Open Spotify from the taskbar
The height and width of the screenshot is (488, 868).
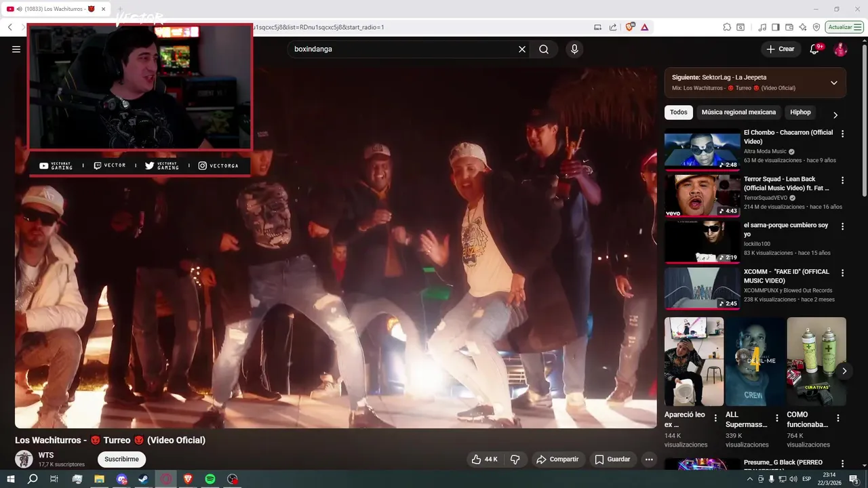[x=210, y=479]
